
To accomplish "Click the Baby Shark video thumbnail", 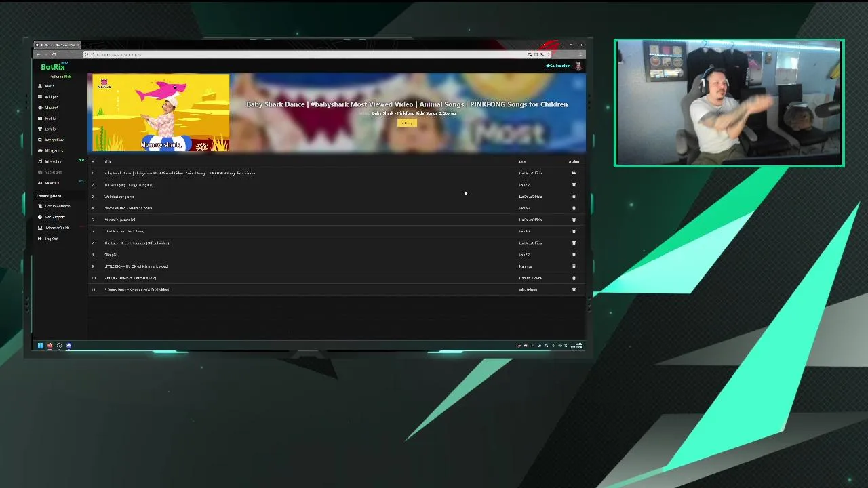I will click(x=161, y=113).
